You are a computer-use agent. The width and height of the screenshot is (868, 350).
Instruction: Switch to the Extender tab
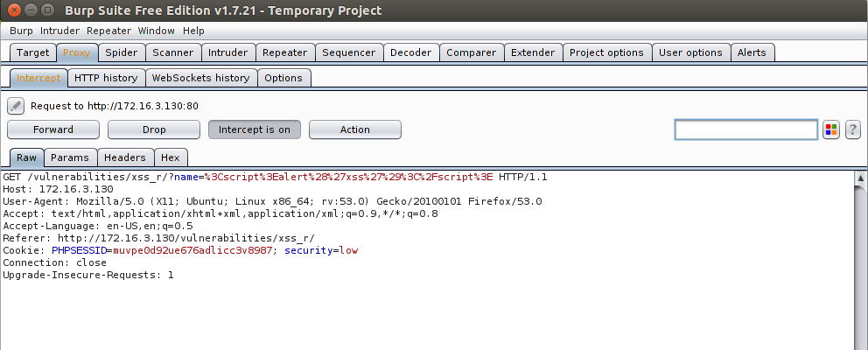(533, 52)
